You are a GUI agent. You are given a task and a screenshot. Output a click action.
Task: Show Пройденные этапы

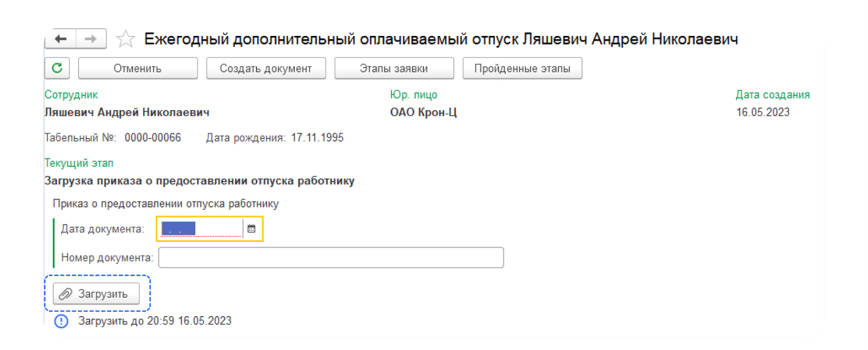click(522, 68)
